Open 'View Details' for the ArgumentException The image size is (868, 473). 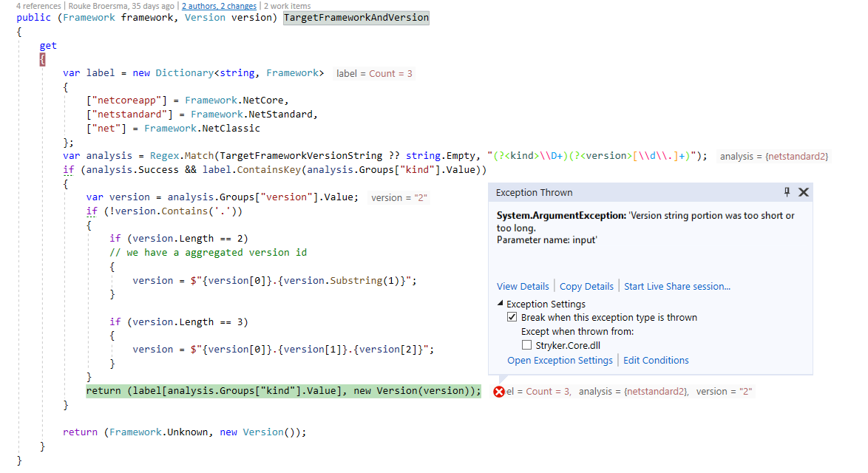click(x=523, y=286)
